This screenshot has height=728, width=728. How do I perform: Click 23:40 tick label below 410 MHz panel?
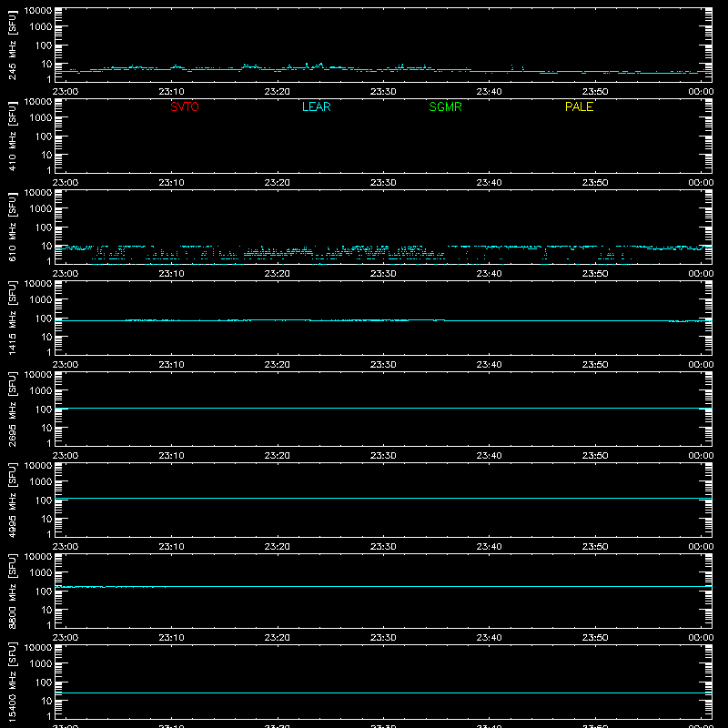[x=489, y=183]
